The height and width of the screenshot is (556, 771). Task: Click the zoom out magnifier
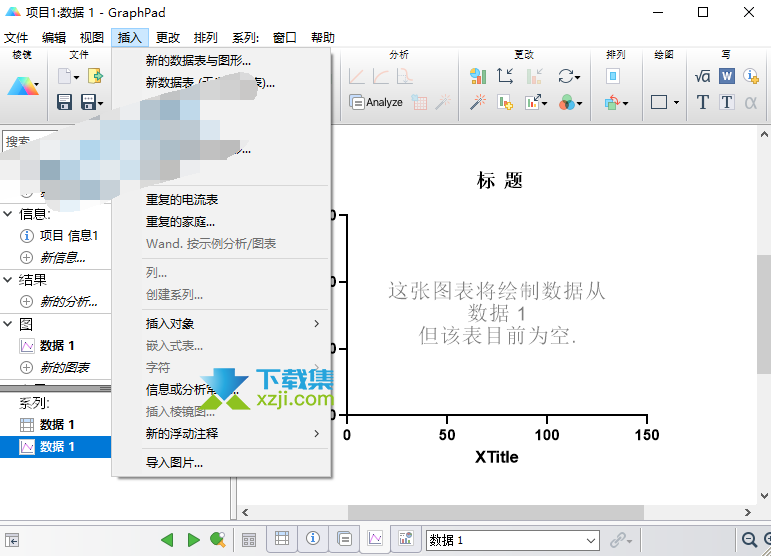749,540
